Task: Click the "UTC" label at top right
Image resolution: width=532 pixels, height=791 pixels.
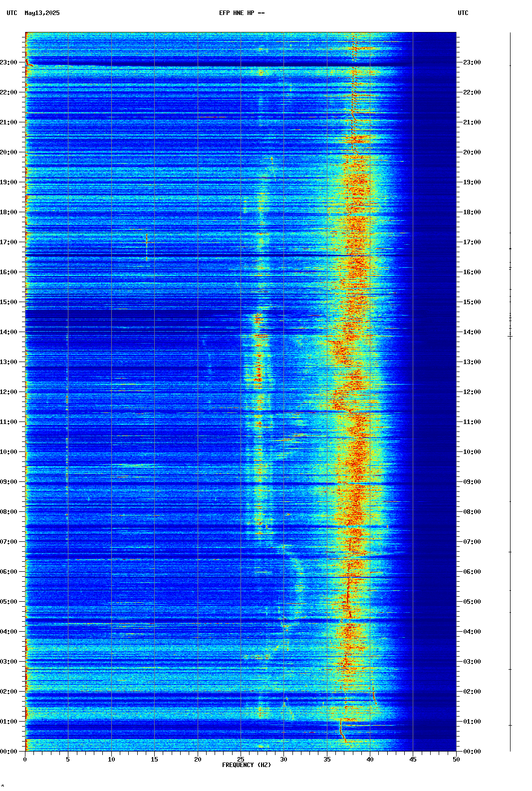Action: 463,13
